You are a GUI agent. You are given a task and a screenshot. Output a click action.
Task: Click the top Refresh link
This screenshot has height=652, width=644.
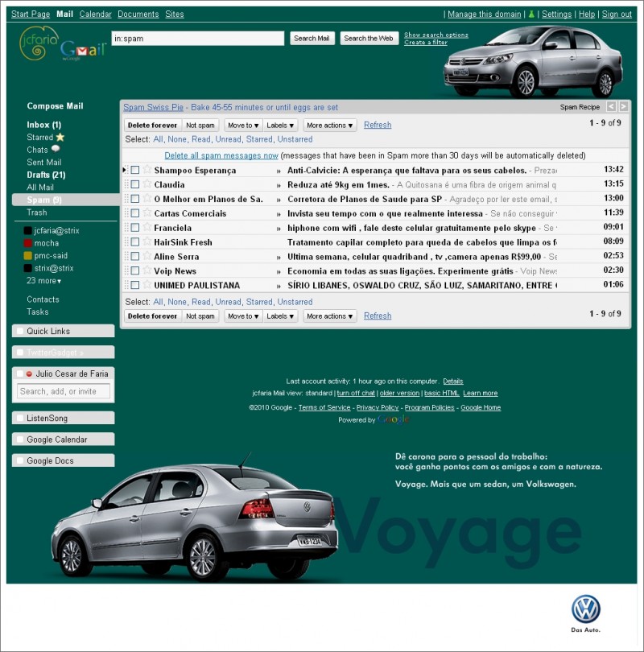(x=378, y=125)
